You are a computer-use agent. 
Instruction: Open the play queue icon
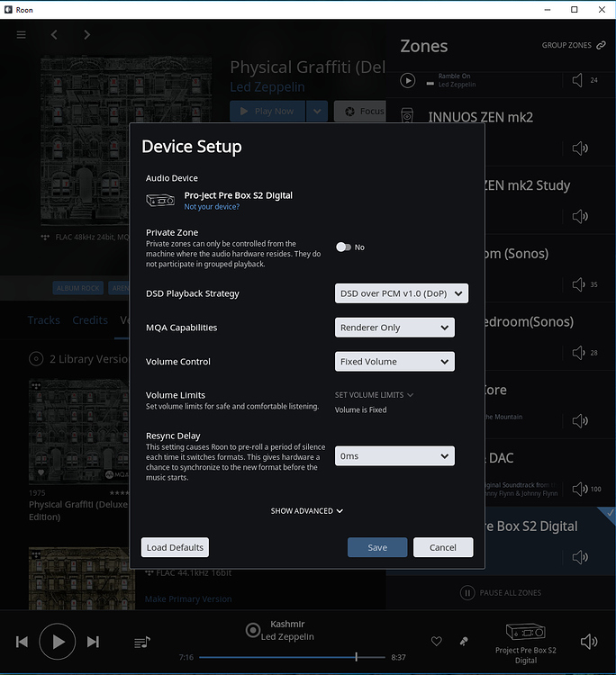[x=142, y=643]
